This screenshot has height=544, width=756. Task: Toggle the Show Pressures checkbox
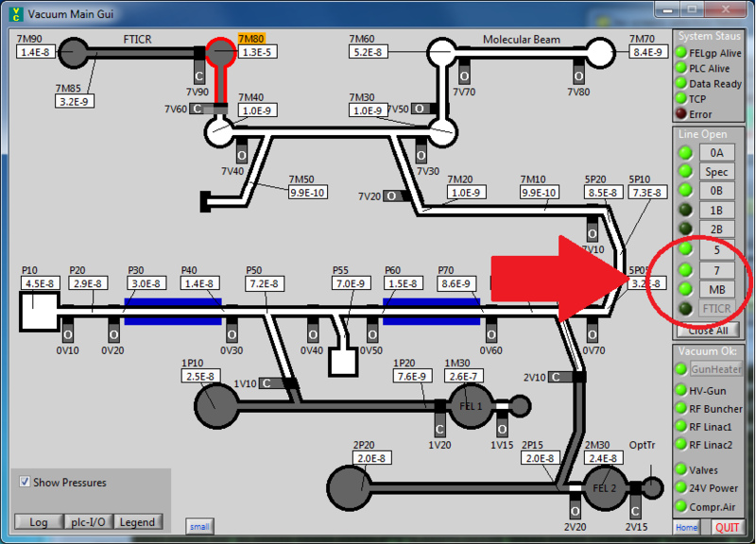24,483
